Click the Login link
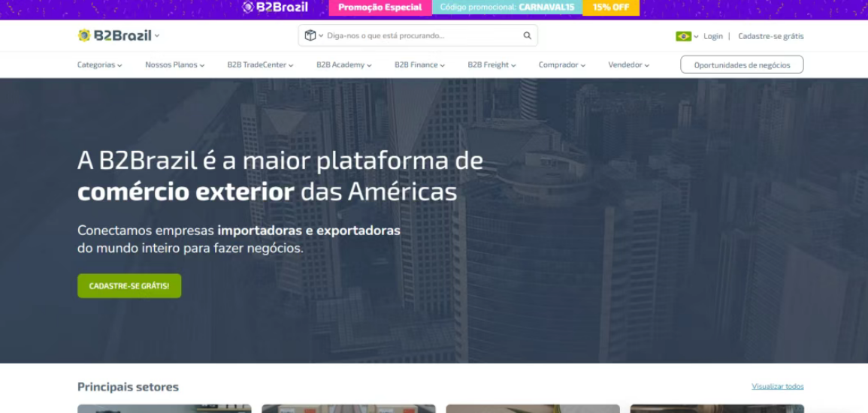 click(712, 36)
